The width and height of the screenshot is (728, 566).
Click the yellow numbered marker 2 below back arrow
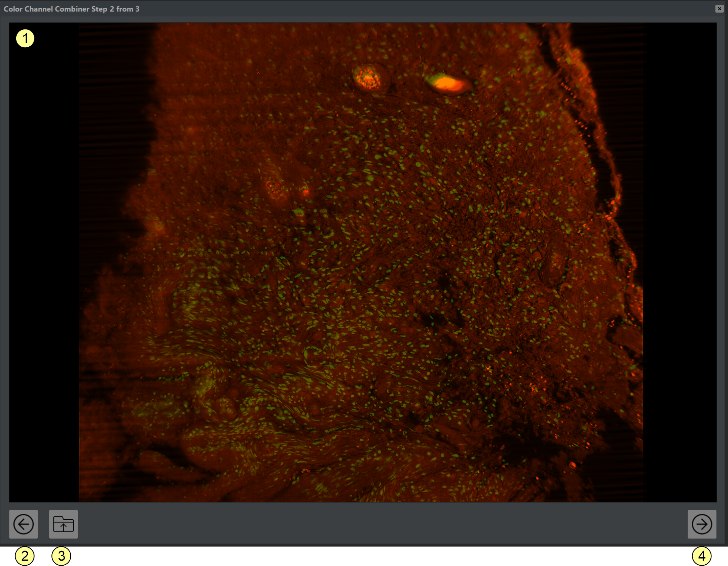(25, 556)
